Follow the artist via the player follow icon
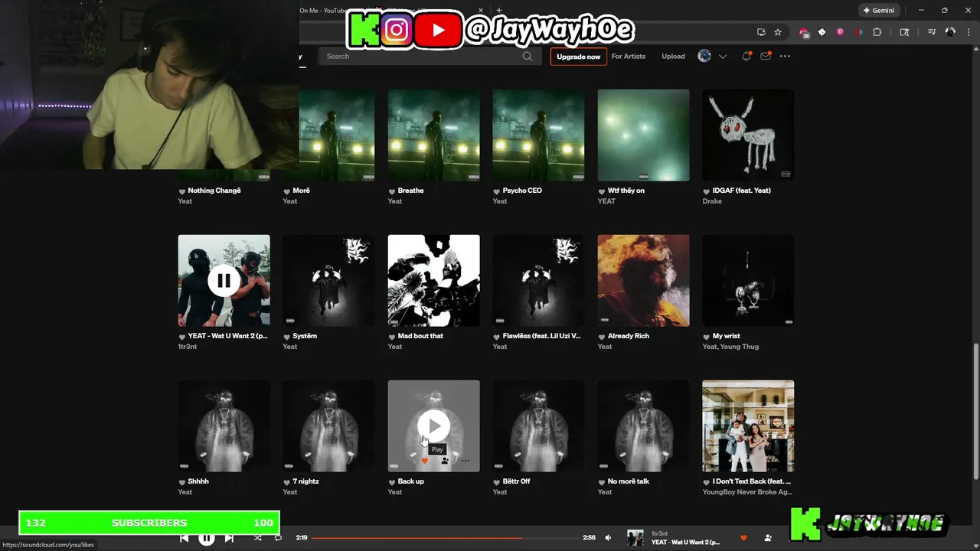This screenshot has height=551, width=980. (x=768, y=538)
